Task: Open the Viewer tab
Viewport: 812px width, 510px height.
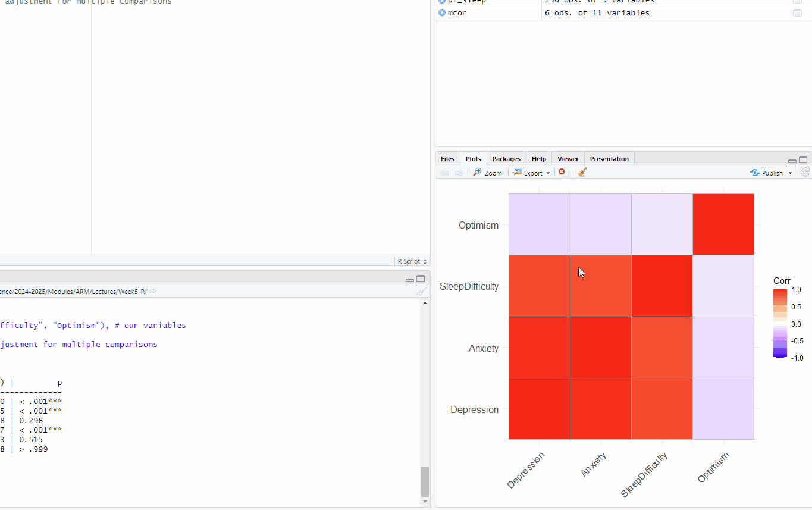Action: click(568, 159)
